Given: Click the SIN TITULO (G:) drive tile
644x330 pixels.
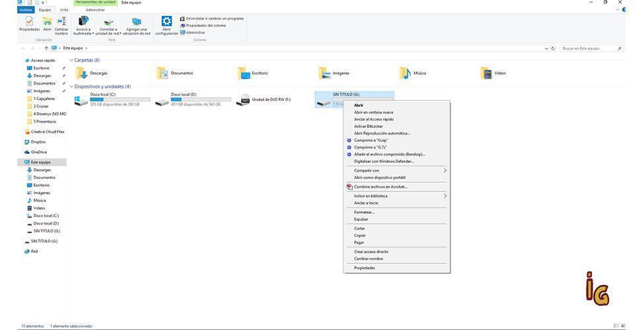Looking at the screenshot, I should click(x=355, y=100).
